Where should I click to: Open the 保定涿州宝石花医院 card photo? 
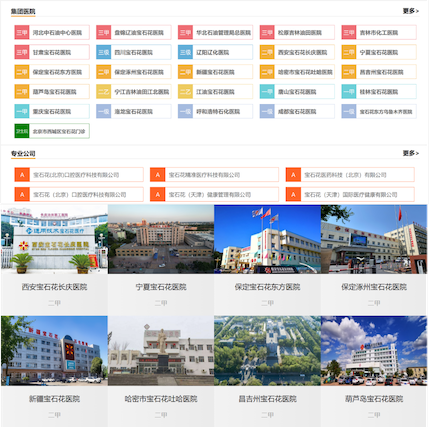click(x=374, y=239)
